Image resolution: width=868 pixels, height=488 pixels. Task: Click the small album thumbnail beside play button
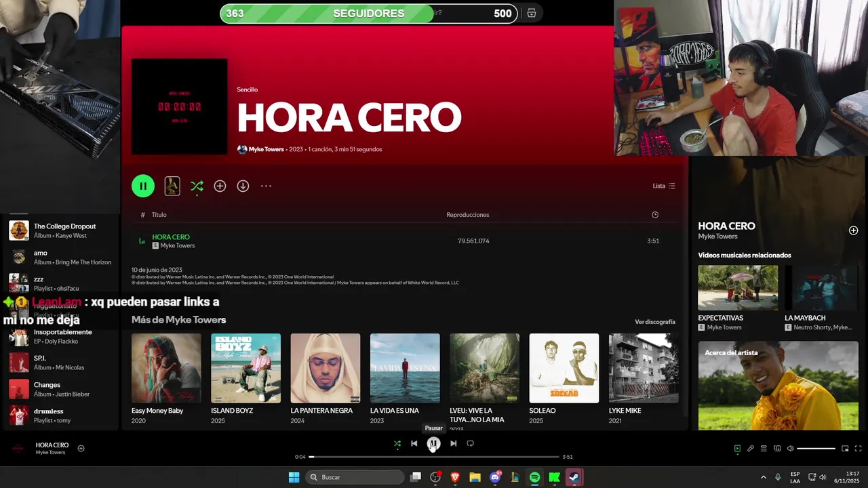pyautogui.click(x=172, y=186)
